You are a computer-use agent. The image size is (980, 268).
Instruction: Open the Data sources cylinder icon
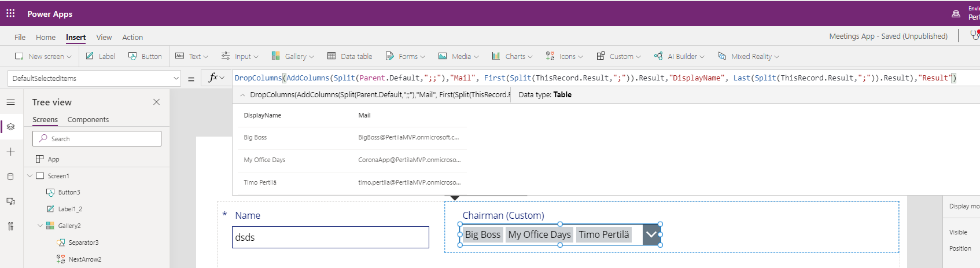pyautogui.click(x=10, y=177)
